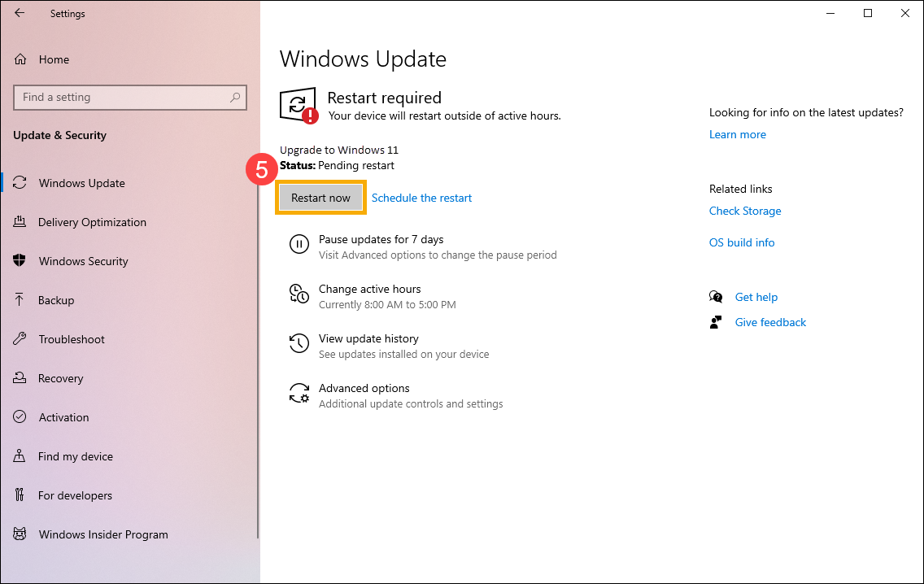Viewport: 924px width, 584px height.
Task: Click the Backup upward arrow icon
Action: click(x=20, y=299)
